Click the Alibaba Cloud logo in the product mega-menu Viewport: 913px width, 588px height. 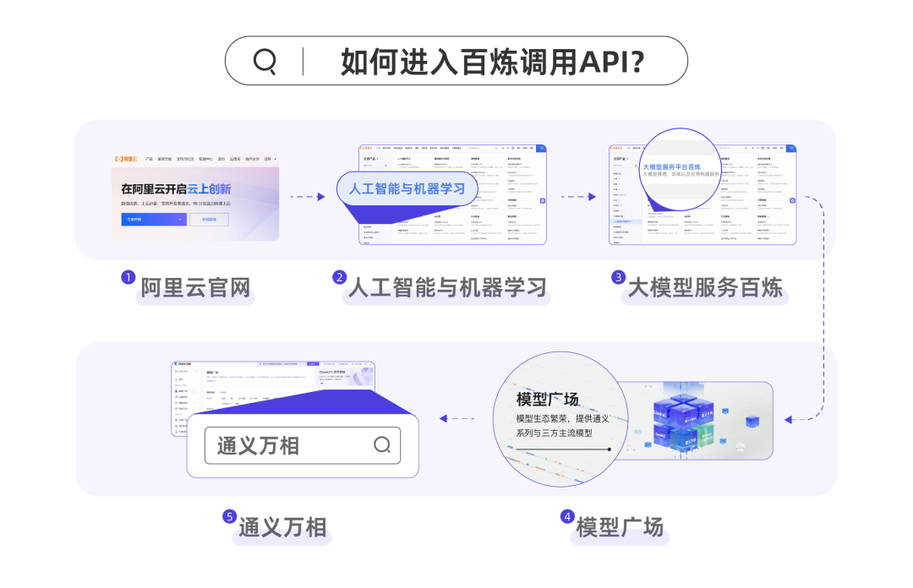[x=365, y=148]
